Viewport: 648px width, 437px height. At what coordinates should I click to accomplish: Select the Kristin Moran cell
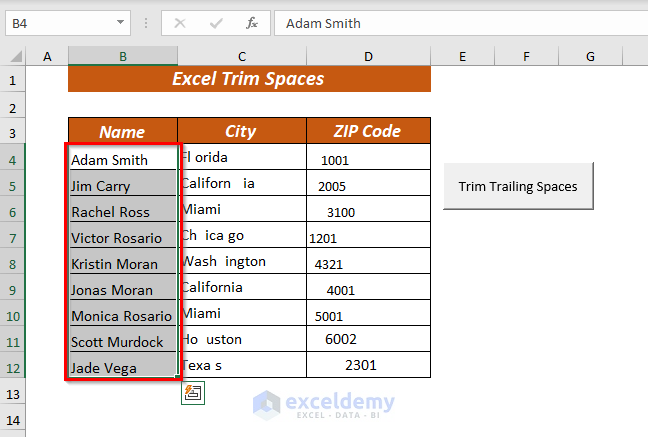click(x=123, y=261)
